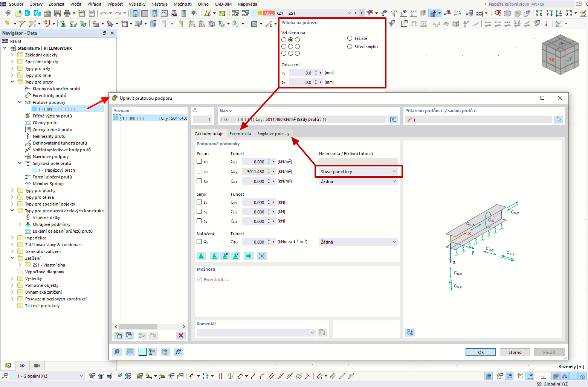Increase the ez offset value with the stepper

[316, 81]
